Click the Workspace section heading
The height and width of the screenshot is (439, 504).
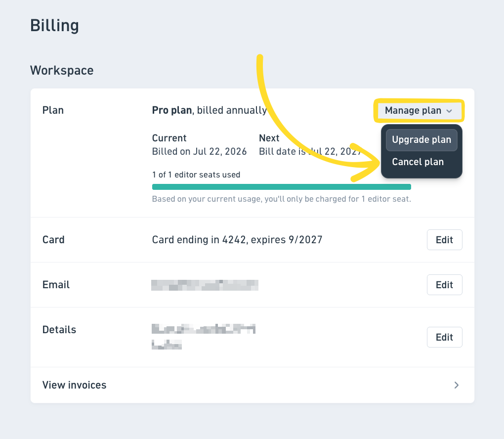click(x=62, y=70)
